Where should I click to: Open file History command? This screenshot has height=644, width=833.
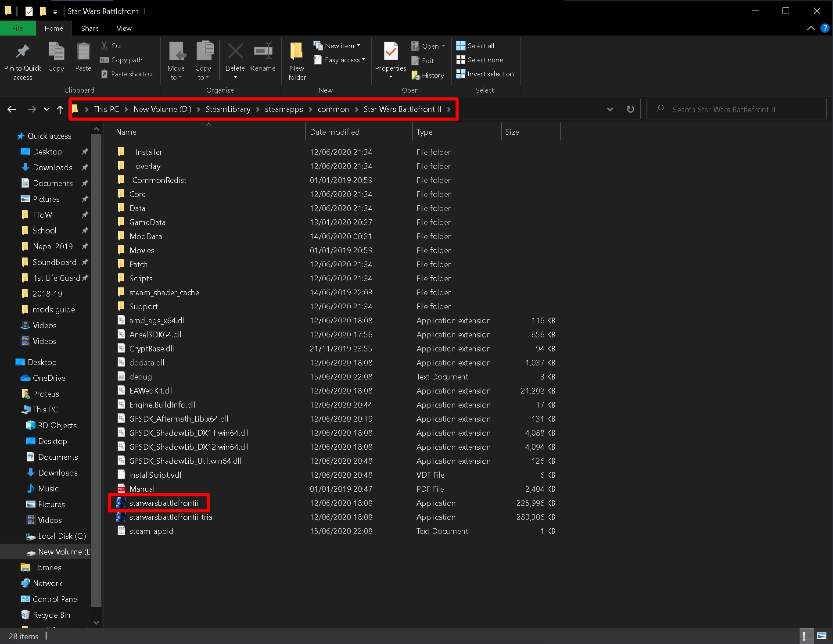point(428,75)
